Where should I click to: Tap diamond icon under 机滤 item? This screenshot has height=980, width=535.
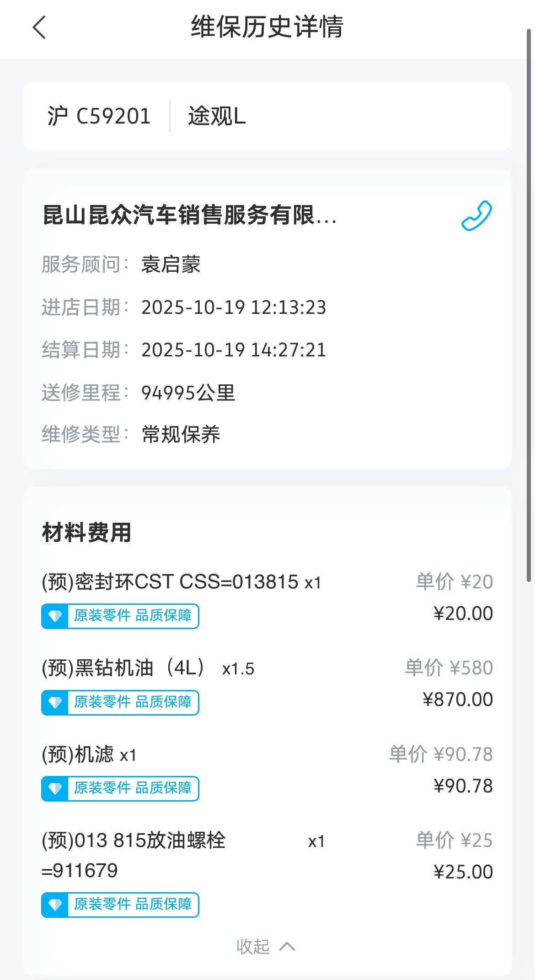pyautogui.click(x=55, y=788)
